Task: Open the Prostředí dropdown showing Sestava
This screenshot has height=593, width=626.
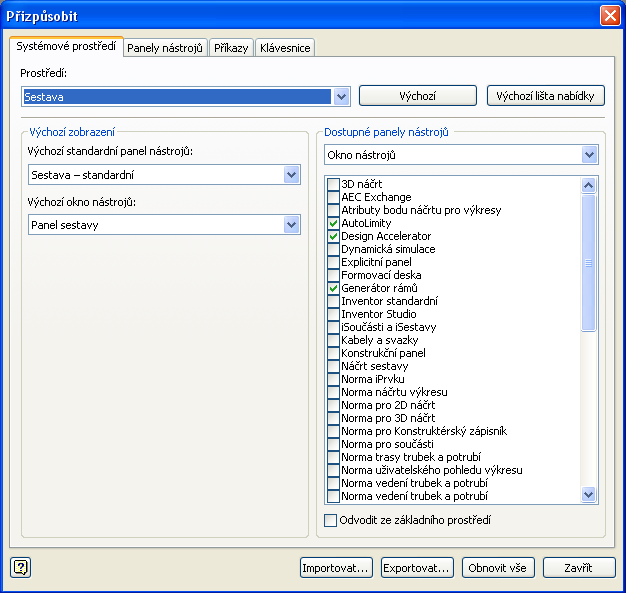Action: (342, 96)
